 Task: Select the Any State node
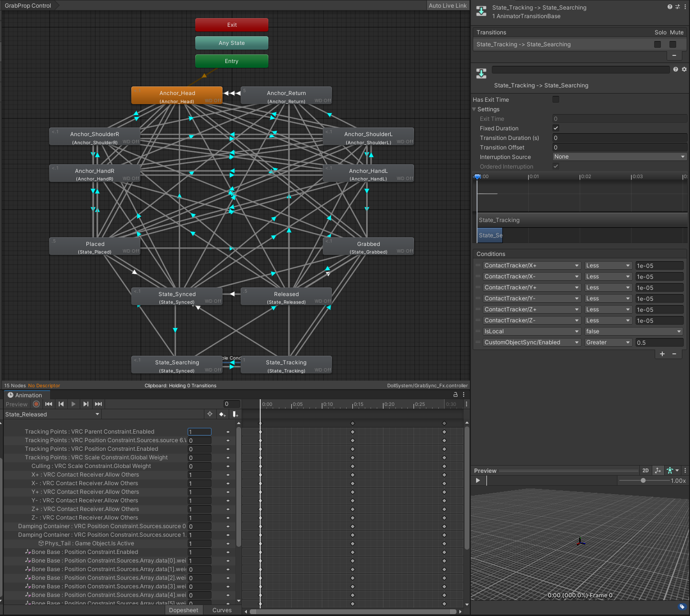coord(232,43)
